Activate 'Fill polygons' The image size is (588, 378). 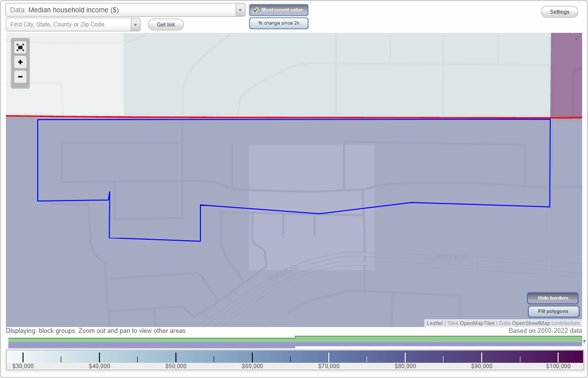[553, 311]
